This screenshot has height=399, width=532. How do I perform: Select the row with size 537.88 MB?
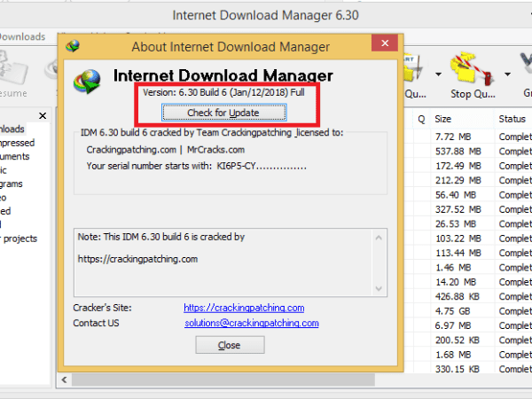tap(468, 152)
